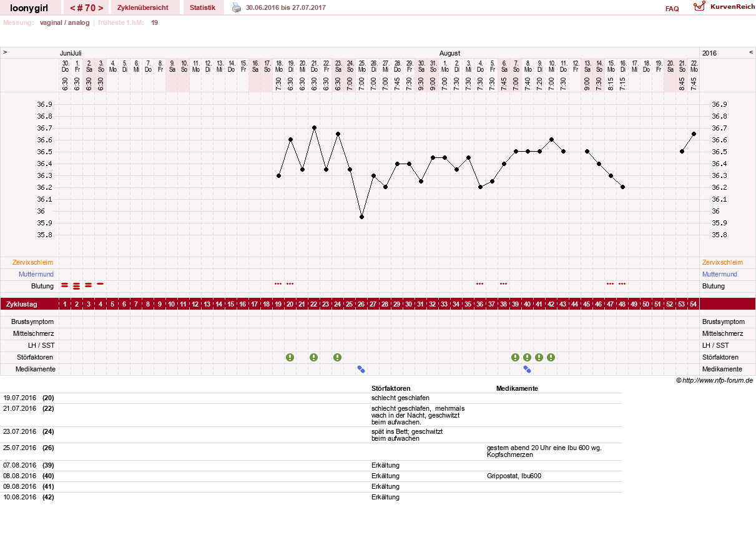Click the date range 30.06.2016 bis 27.07.2017
This screenshot has width=756, height=535.
[x=286, y=7]
